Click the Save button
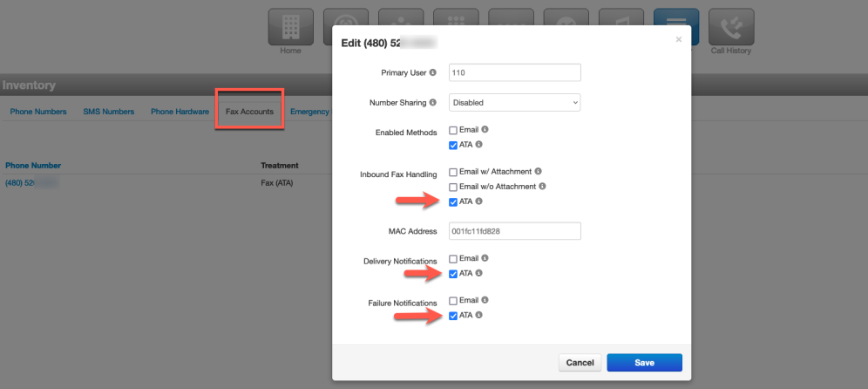868x389 pixels. [x=644, y=363]
